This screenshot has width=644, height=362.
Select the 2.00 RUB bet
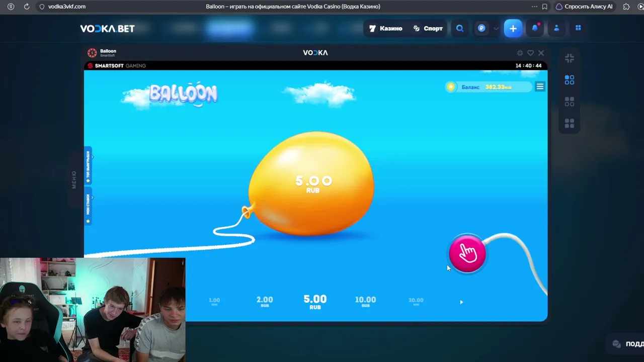point(265,301)
